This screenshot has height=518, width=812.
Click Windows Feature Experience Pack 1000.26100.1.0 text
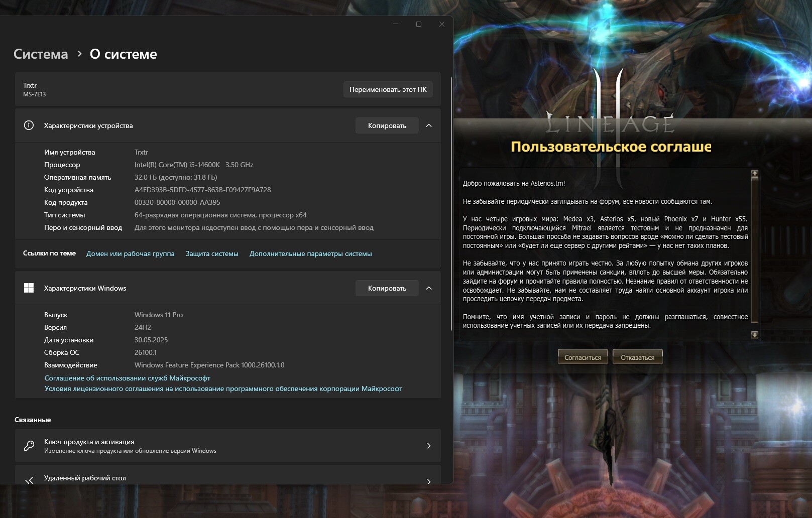[x=209, y=365]
